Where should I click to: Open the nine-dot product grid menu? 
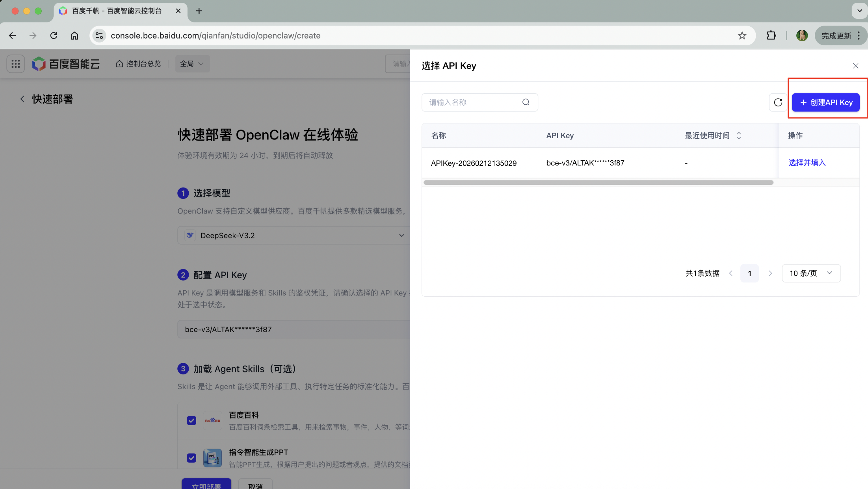point(16,64)
